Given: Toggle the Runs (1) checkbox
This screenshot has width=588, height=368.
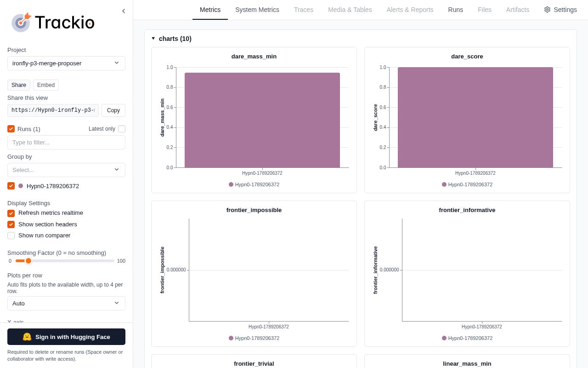Looking at the screenshot, I should coord(11,129).
